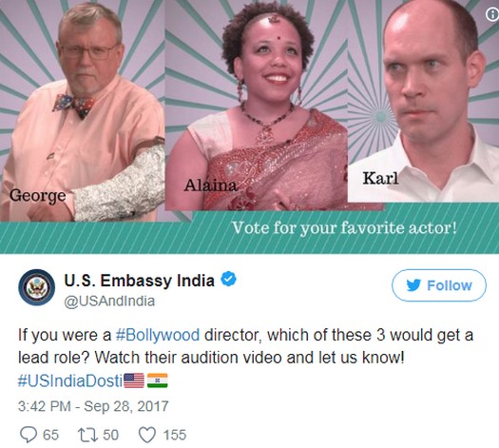This screenshot has width=499, height=448.
Task: Click the U.S. Embassy India display name
Action: pyautogui.click(x=140, y=281)
